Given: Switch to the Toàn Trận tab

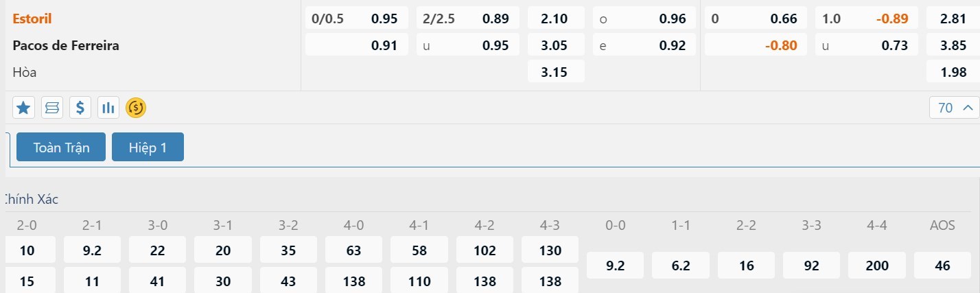Looking at the screenshot, I should [x=61, y=147].
